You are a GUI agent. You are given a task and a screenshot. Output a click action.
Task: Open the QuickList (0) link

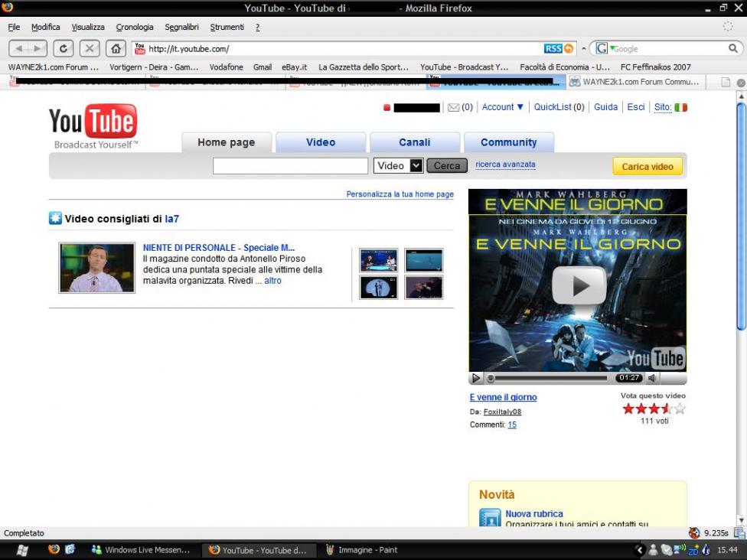coord(559,107)
